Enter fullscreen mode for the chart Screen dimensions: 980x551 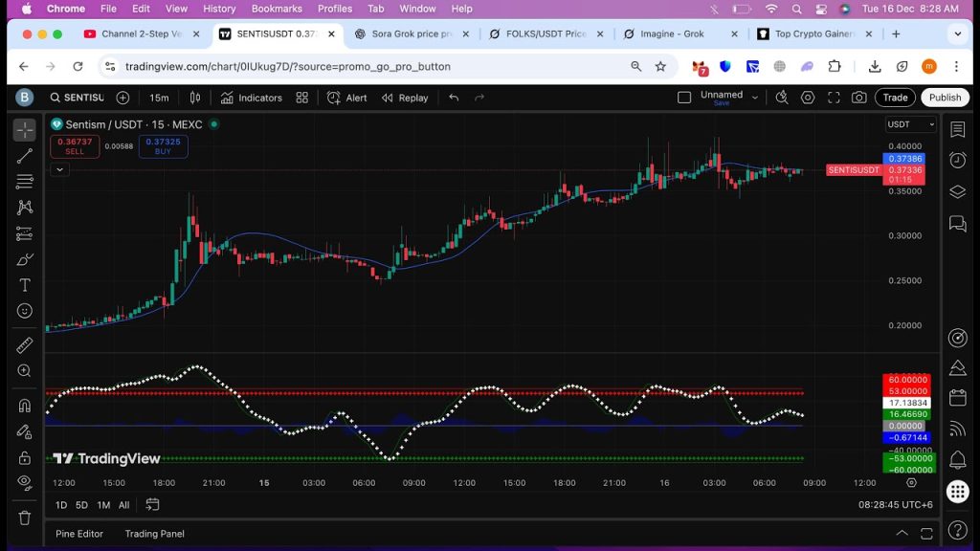tap(834, 98)
